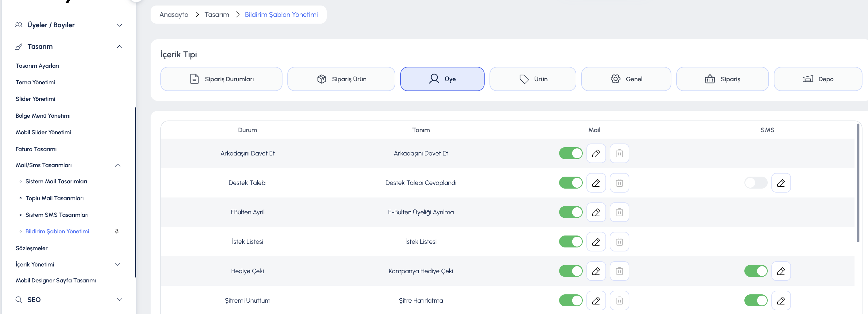Viewport: 868px width, 314px height.
Task: Edit the İstek Listesi mail template
Action: coord(596,242)
